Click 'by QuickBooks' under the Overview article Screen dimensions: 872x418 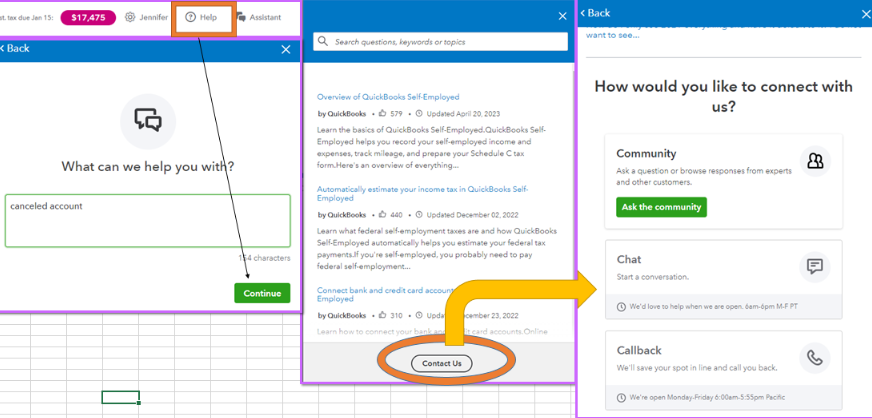point(341,113)
